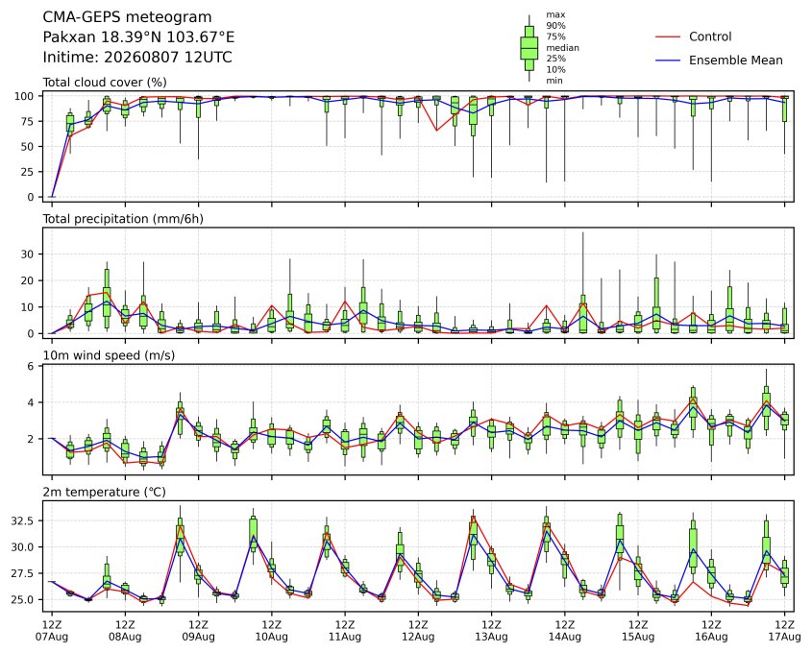Click the 12Z 07Aug axis label
The width and height of the screenshot is (812, 653).
(51, 631)
